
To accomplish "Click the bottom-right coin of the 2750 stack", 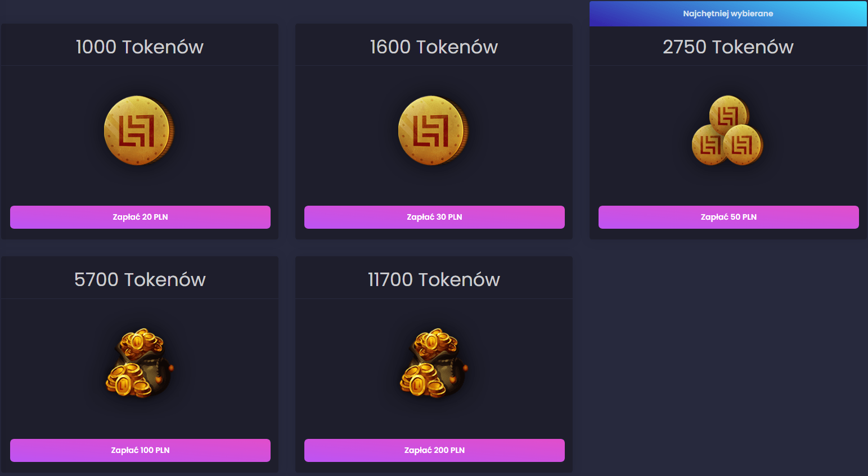I will [x=743, y=145].
